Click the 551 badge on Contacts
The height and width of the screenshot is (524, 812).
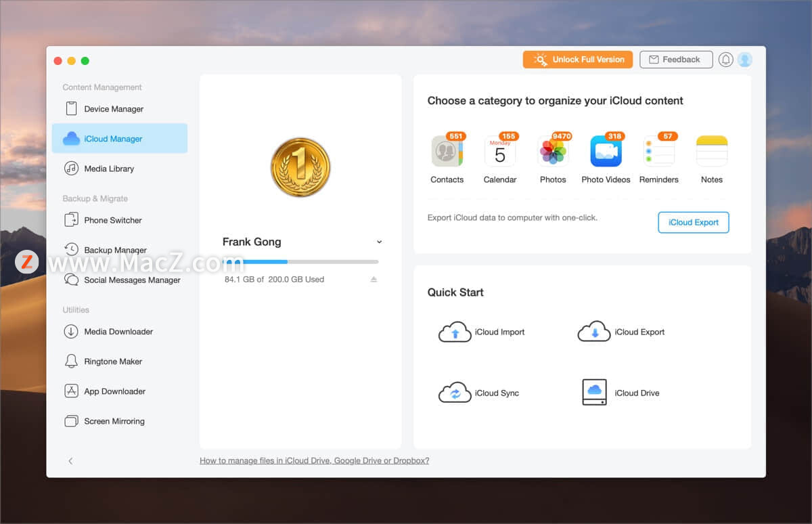tap(455, 136)
